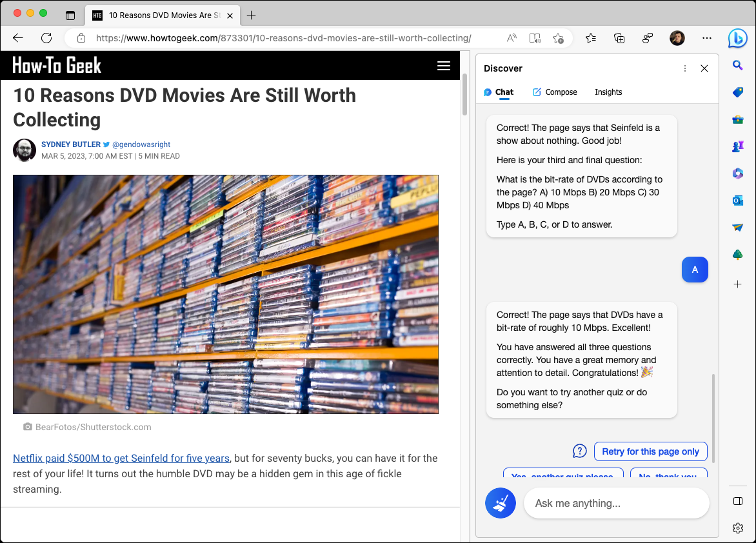Open the Favorites list icon
The image size is (756, 543).
[591, 38]
